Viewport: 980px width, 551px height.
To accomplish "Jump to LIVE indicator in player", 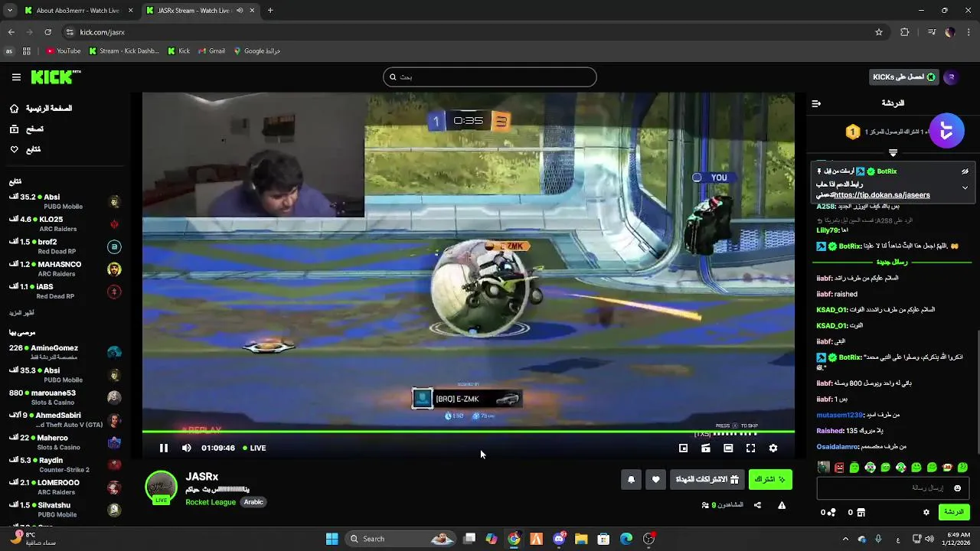I will pyautogui.click(x=254, y=448).
